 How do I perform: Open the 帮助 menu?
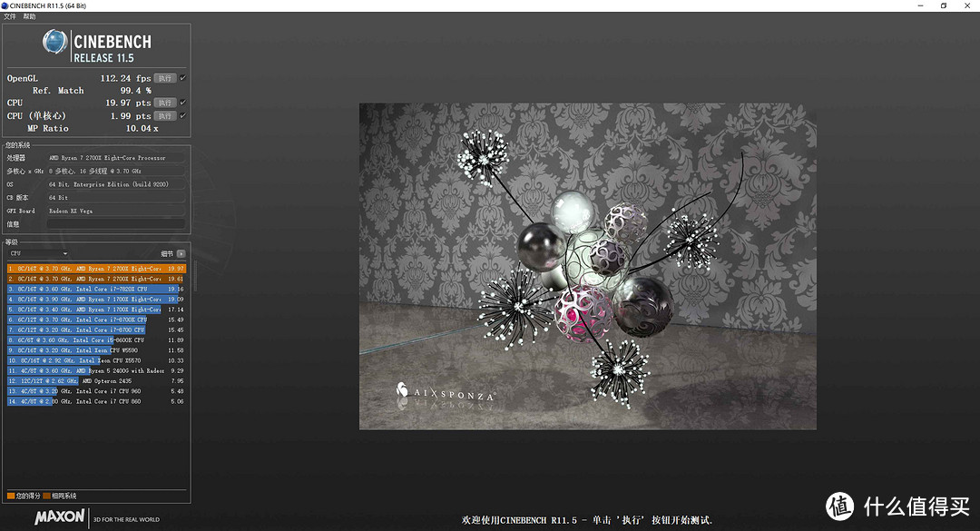tap(29, 16)
